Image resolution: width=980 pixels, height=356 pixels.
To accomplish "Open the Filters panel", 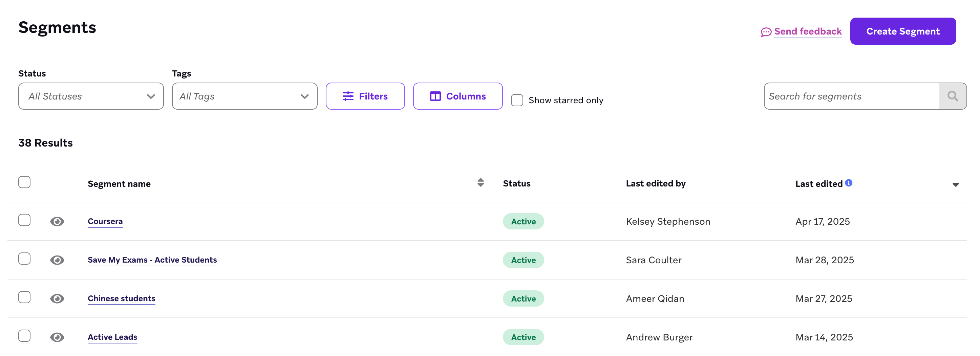I will pos(365,96).
